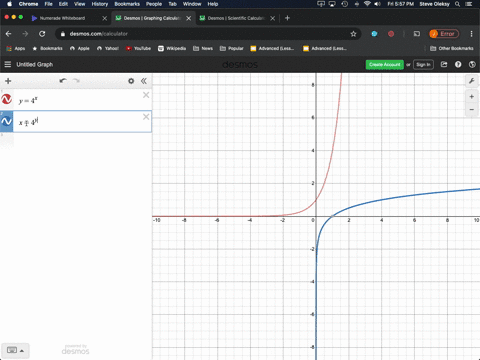Reload the Desmos page
Image resolution: width=480 pixels, height=360 pixels.
tap(42, 34)
